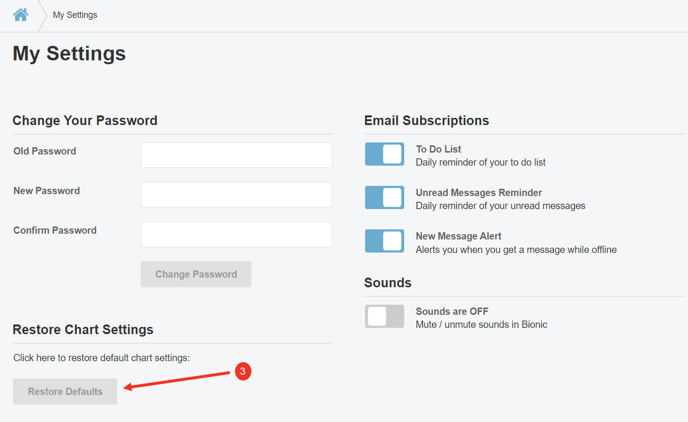The image size is (688, 422).
Task: Select the 'Sounds are OFF' label
Action: (x=452, y=311)
